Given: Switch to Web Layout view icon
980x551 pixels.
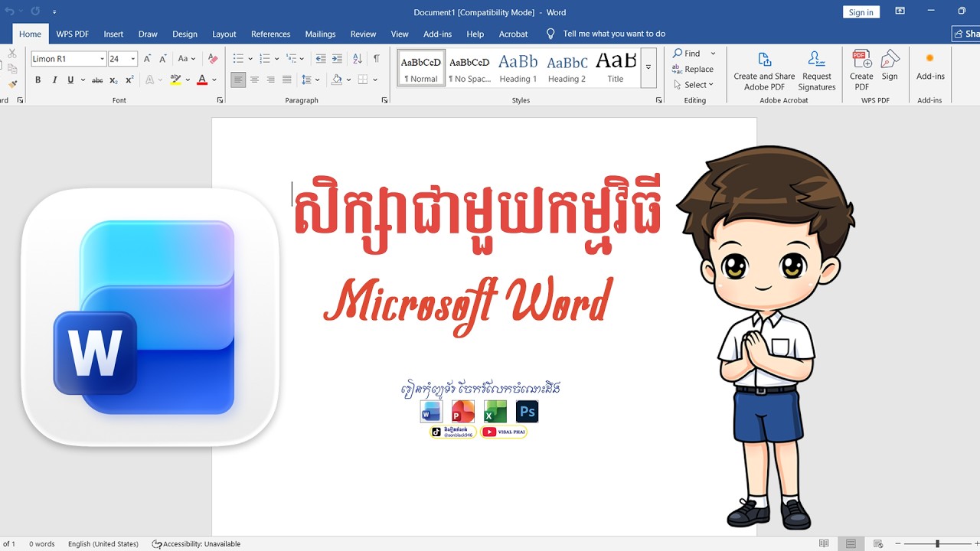Looking at the screenshot, I should click(x=878, y=544).
